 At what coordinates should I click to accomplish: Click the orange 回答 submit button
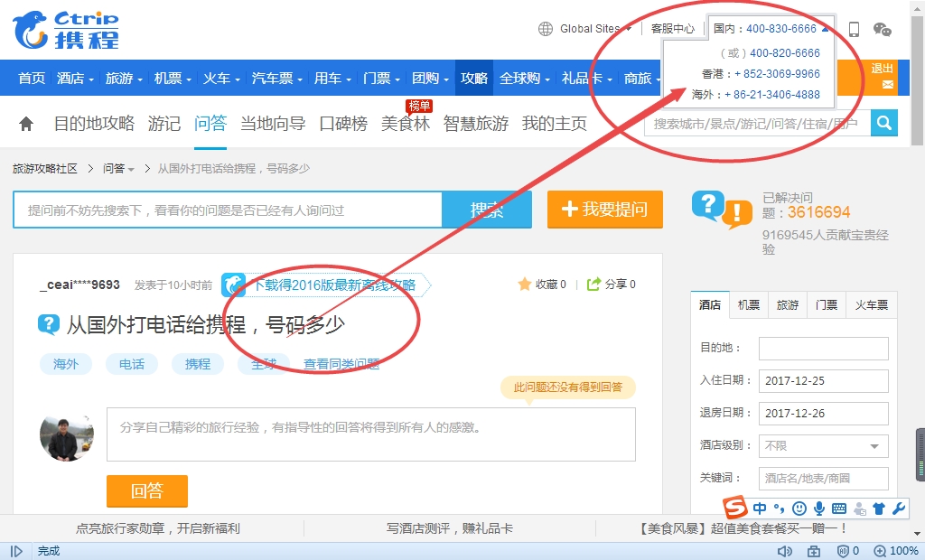coord(147,491)
